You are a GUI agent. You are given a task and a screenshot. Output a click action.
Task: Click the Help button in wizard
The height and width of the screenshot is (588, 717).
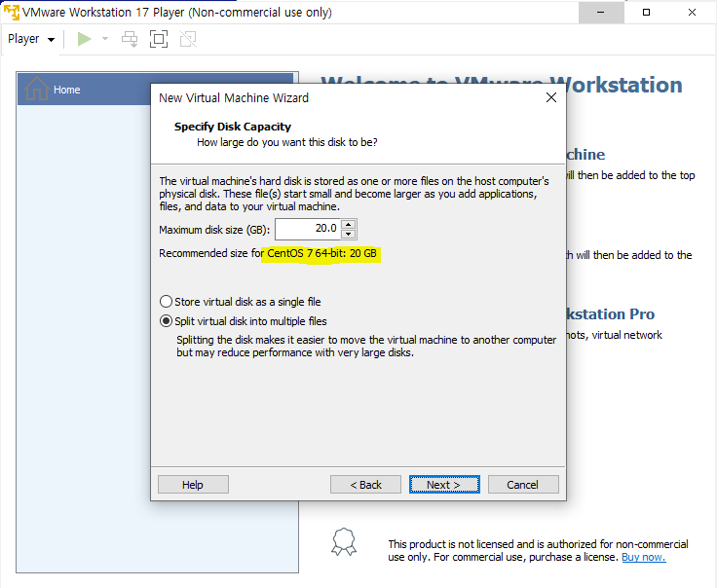tap(193, 484)
